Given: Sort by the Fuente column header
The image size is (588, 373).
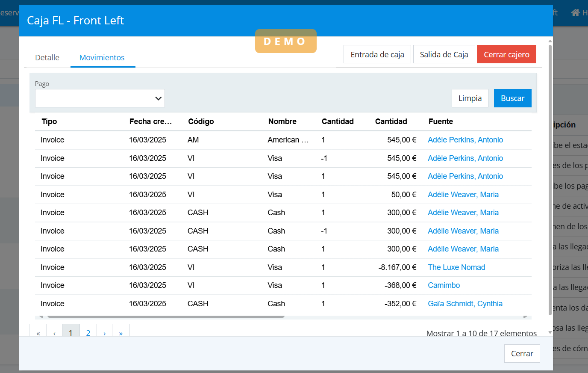Looking at the screenshot, I should 441,121.
